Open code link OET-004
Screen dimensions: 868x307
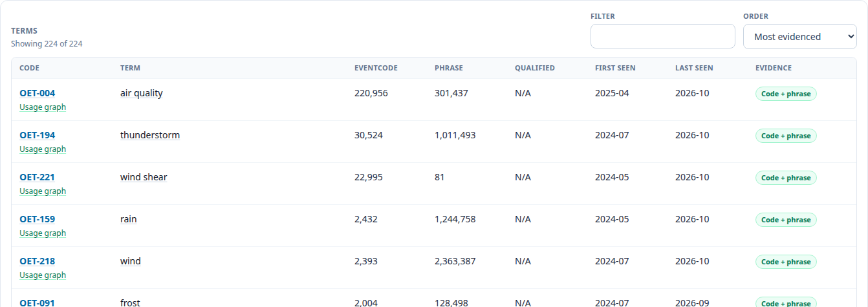click(38, 93)
